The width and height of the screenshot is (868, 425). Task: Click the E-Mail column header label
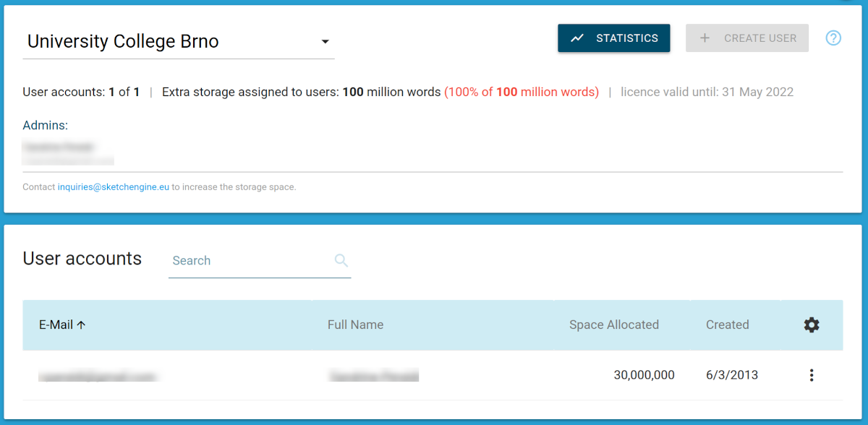[x=56, y=325]
